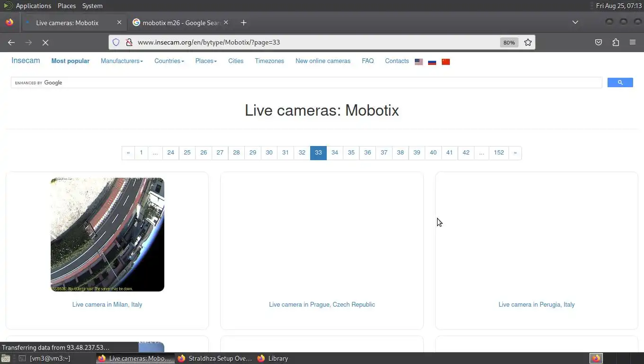644x364 pixels.
Task: Jump to page 36
Action: point(367,153)
